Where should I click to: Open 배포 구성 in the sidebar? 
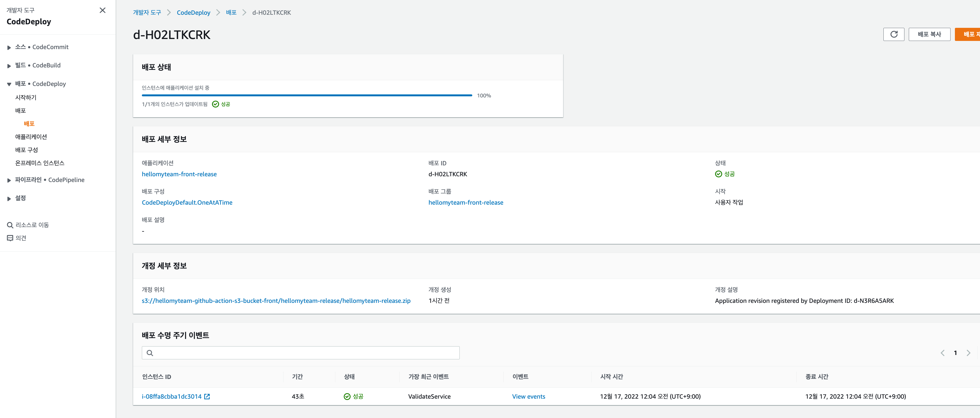coord(26,150)
